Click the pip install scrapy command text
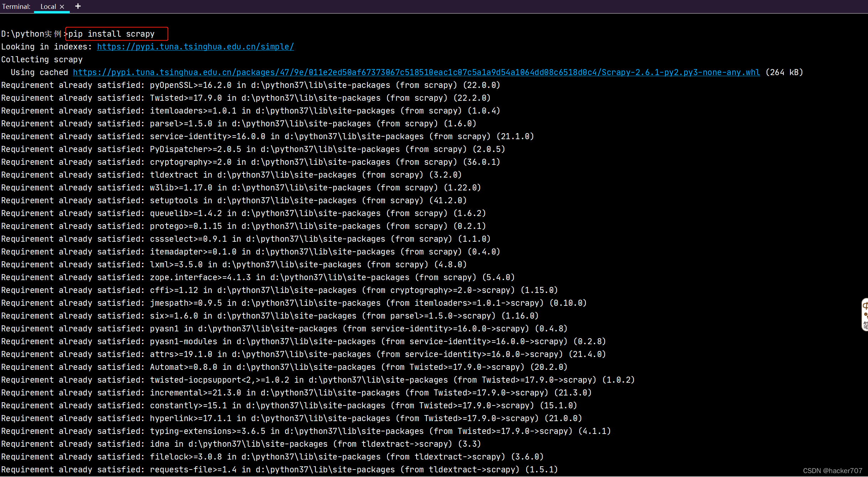This screenshot has width=868, height=477. click(111, 34)
